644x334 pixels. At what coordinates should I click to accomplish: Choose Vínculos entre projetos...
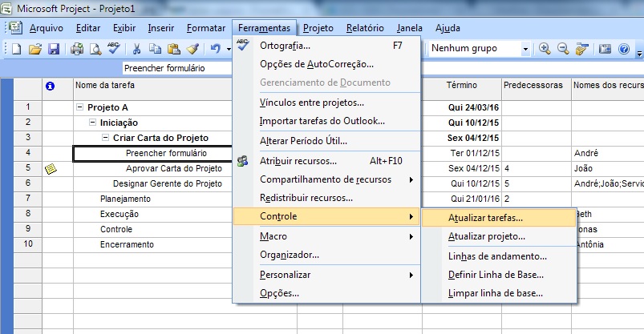pyautogui.click(x=326, y=103)
